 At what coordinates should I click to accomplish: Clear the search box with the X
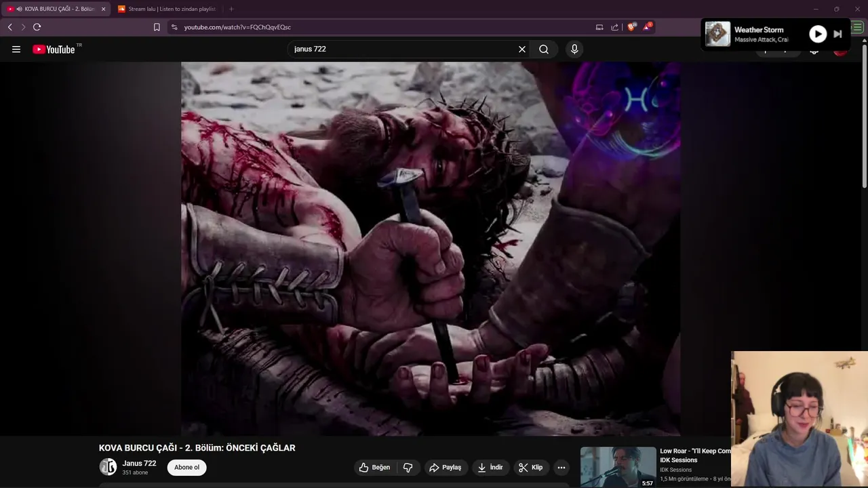[x=522, y=49]
